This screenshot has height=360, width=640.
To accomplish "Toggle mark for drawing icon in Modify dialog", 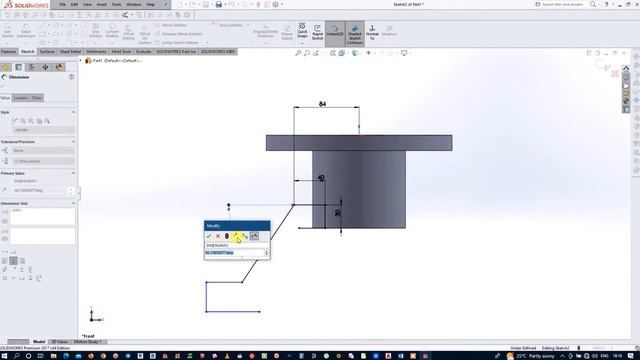I will pyautogui.click(x=254, y=236).
